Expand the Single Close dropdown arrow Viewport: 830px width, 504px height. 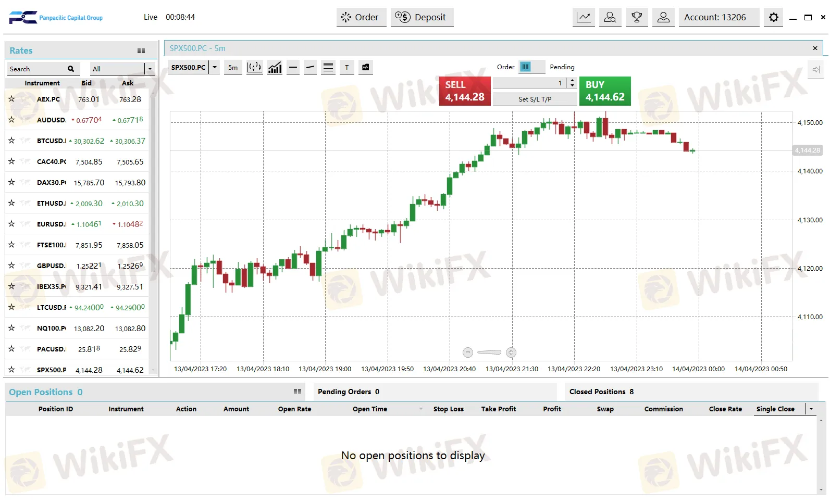pos(811,409)
